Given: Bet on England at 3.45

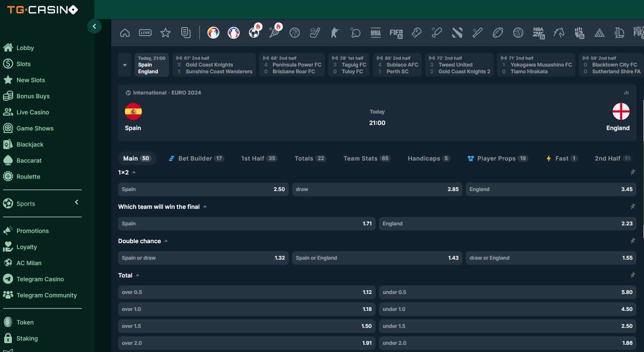Looking at the screenshot, I should 551,189.
